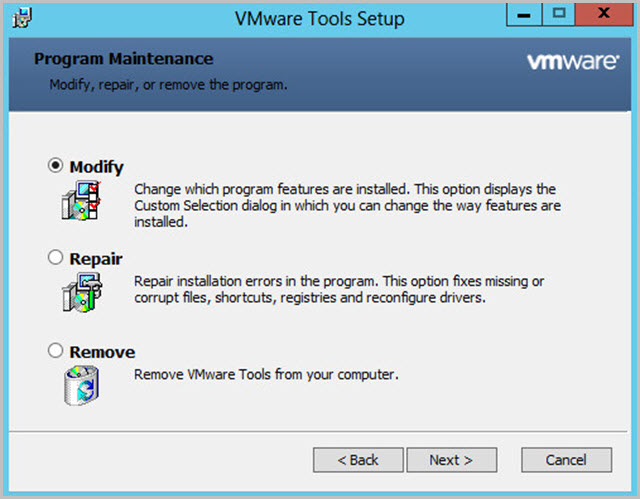Go to the Next > step
This screenshot has height=499, width=640.
(x=451, y=460)
